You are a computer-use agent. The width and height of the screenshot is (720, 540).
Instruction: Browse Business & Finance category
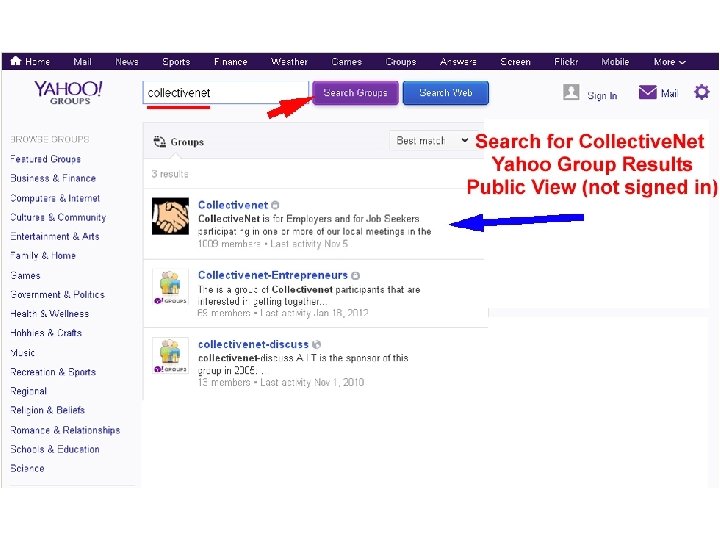pos(53,178)
